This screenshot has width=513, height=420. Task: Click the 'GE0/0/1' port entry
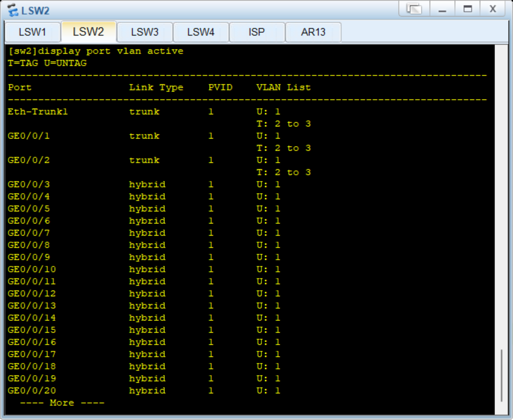click(x=29, y=136)
